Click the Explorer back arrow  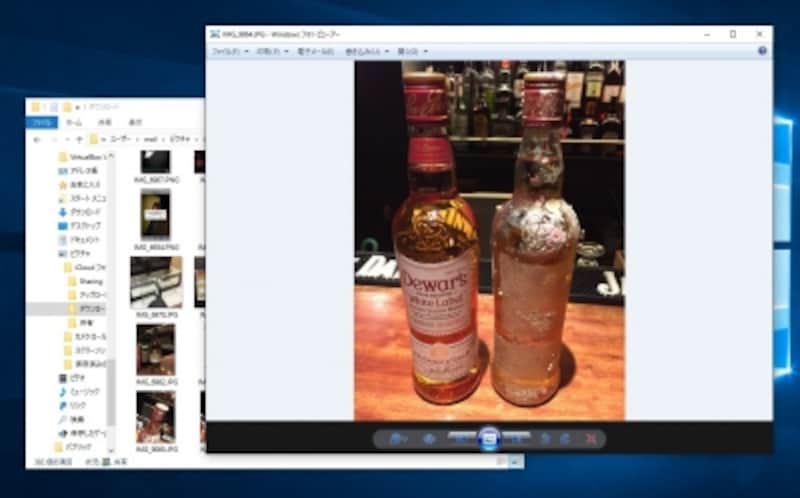[36, 139]
